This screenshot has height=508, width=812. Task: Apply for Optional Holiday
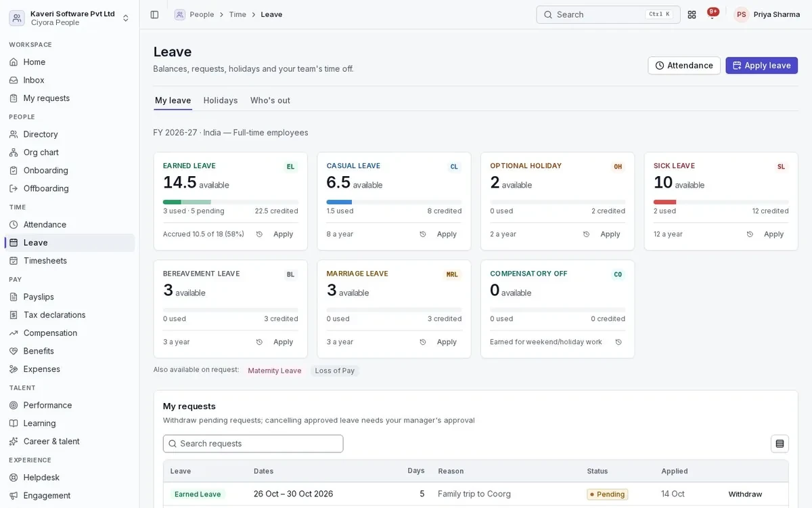pos(610,234)
